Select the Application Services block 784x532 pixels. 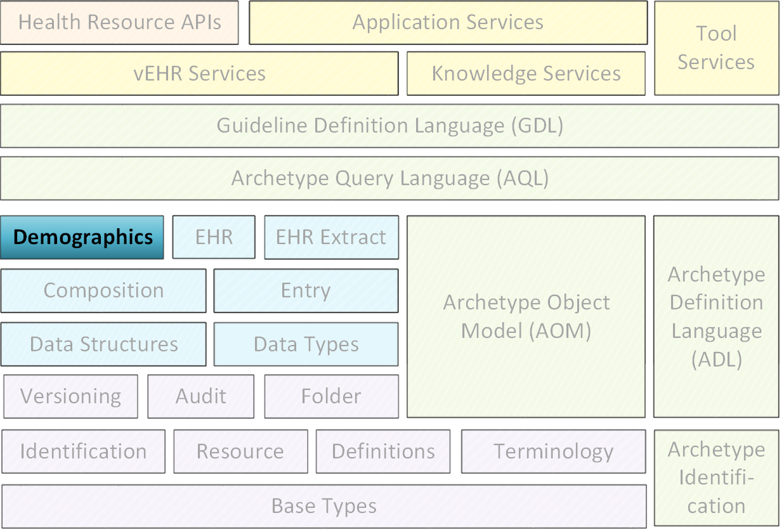448,23
